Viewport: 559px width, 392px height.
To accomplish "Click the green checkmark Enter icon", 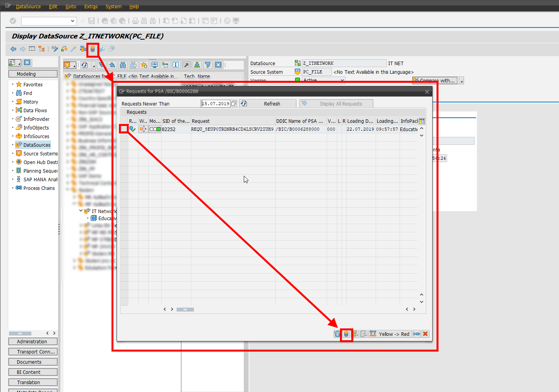I will (x=13, y=21).
